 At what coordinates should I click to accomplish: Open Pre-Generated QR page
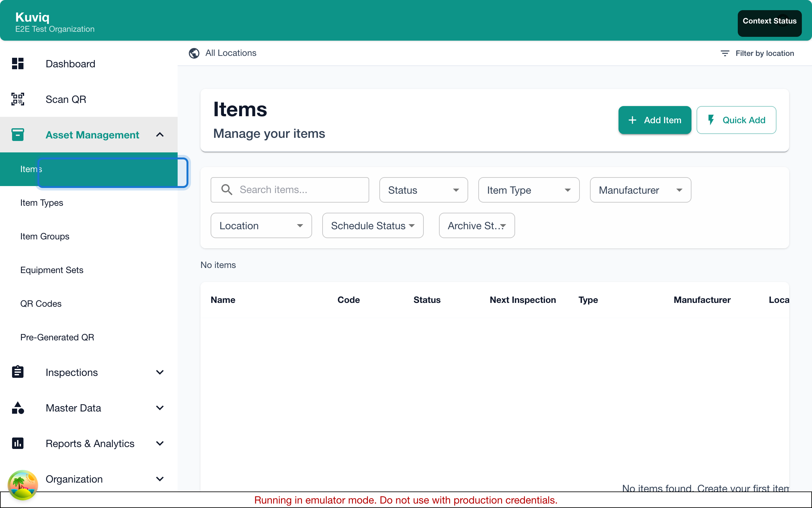pos(88,337)
